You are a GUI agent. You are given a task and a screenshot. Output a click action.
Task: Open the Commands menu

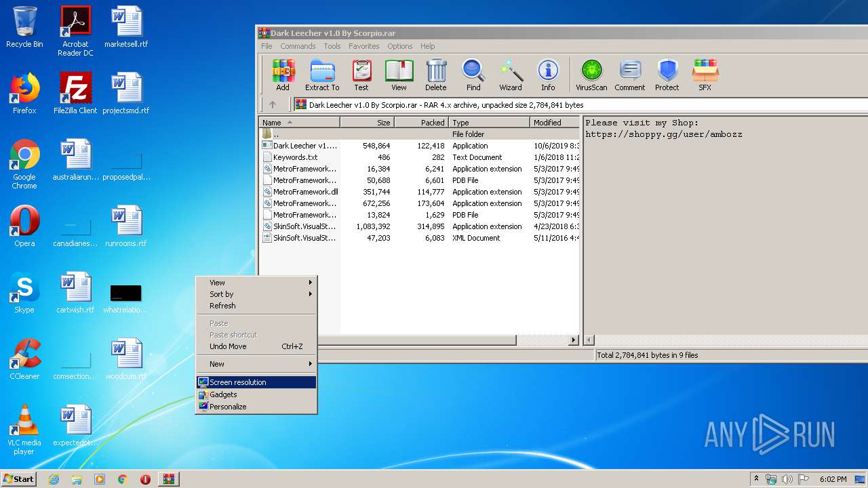click(x=298, y=46)
